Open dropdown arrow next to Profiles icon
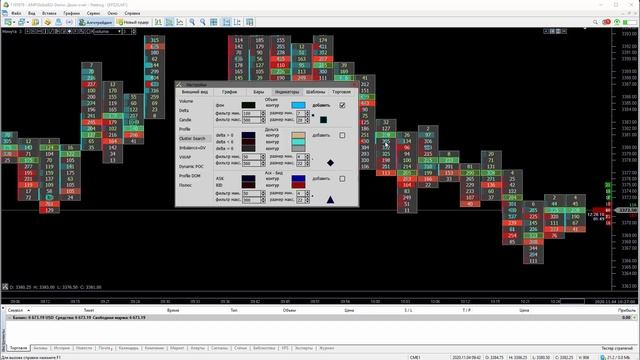Image resolution: width=640 pixels, height=360 pixels. click(x=27, y=22)
